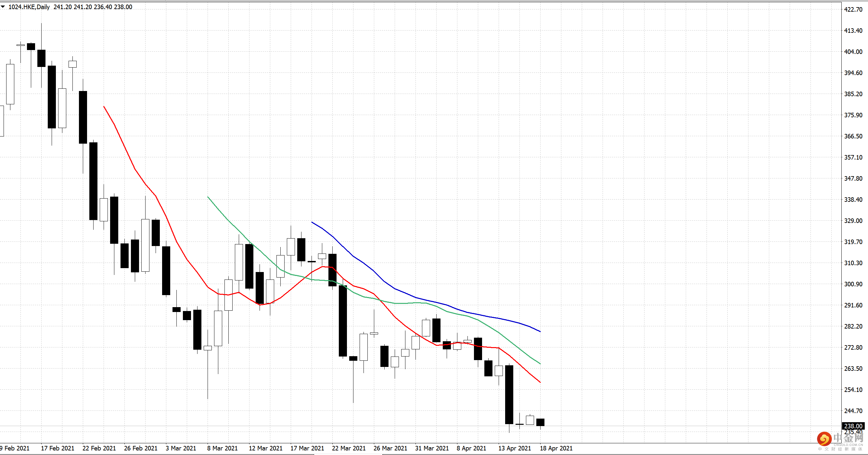Click the 13 Apr 2021 date label
The width and height of the screenshot is (868, 455).
coord(515,448)
